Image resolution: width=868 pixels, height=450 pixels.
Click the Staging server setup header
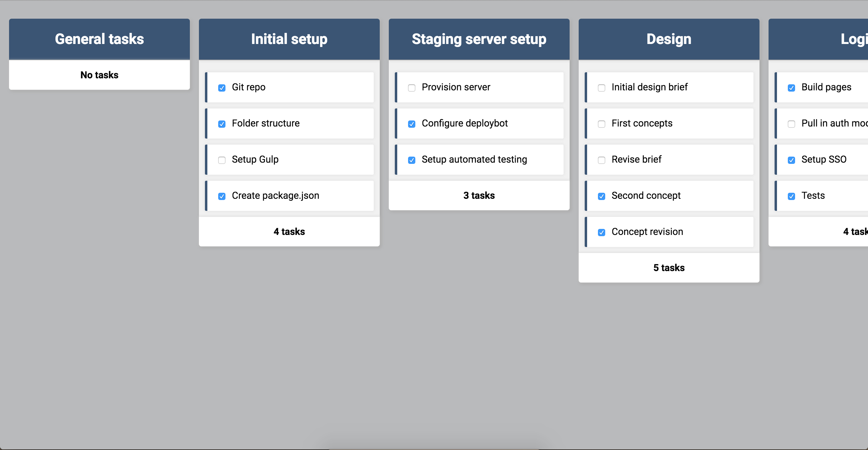click(x=479, y=39)
